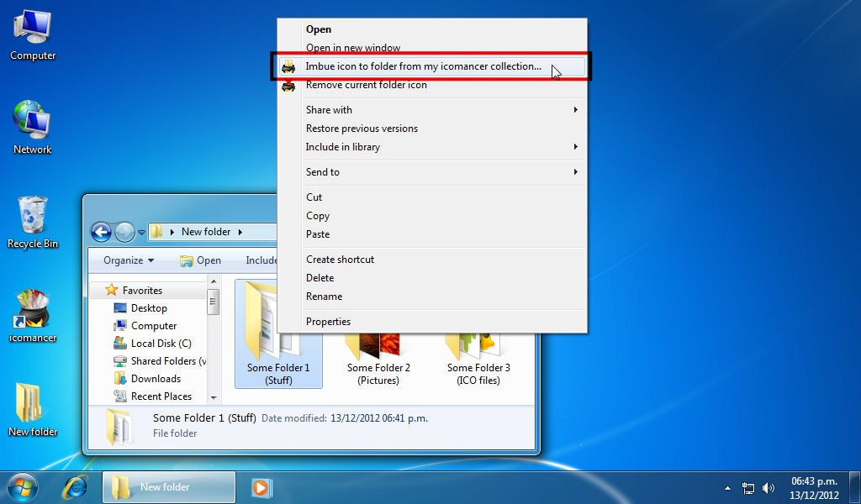This screenshot has width=861, height=504.
Task: Select the Network desktop icon
Action: click(33, 127)
